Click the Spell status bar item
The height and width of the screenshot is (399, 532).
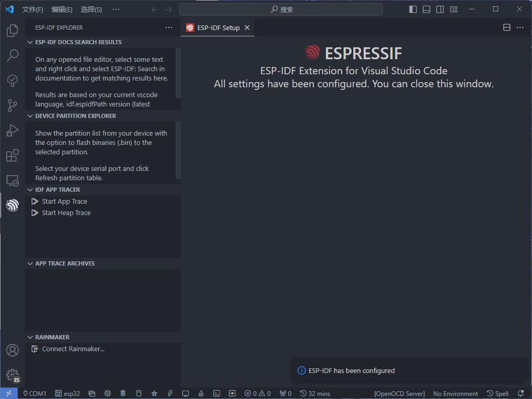point(497,393)
